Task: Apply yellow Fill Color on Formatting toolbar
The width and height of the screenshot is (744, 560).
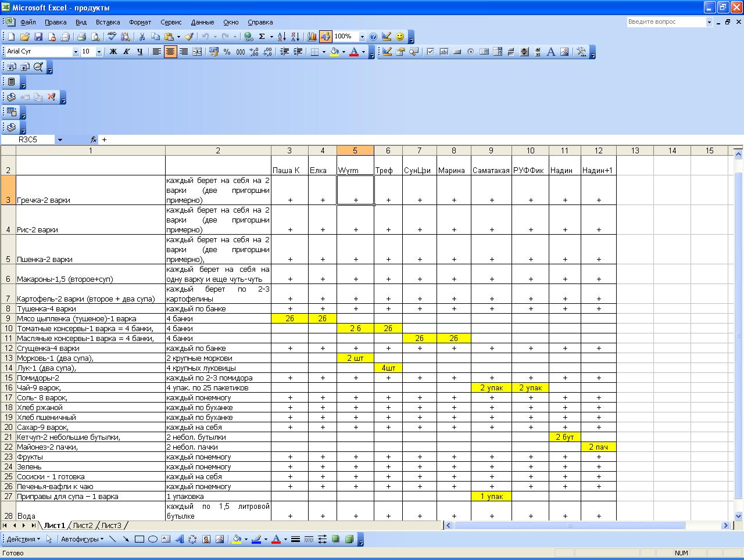Action: 334,52
